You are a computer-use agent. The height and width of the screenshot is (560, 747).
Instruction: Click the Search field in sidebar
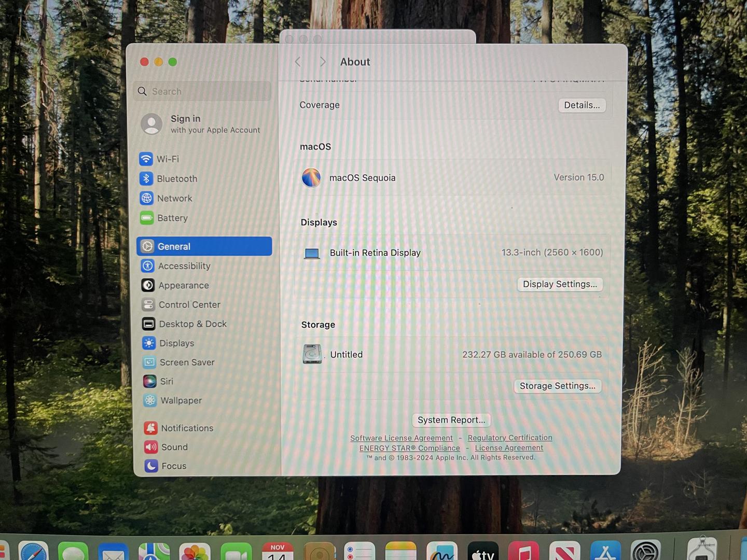[x=202, y=91]
